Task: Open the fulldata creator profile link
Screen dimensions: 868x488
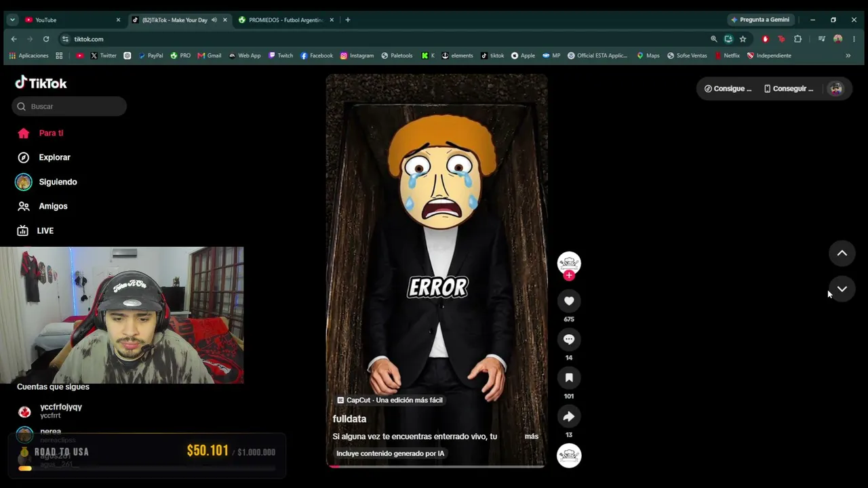Action: click(349, 419)
